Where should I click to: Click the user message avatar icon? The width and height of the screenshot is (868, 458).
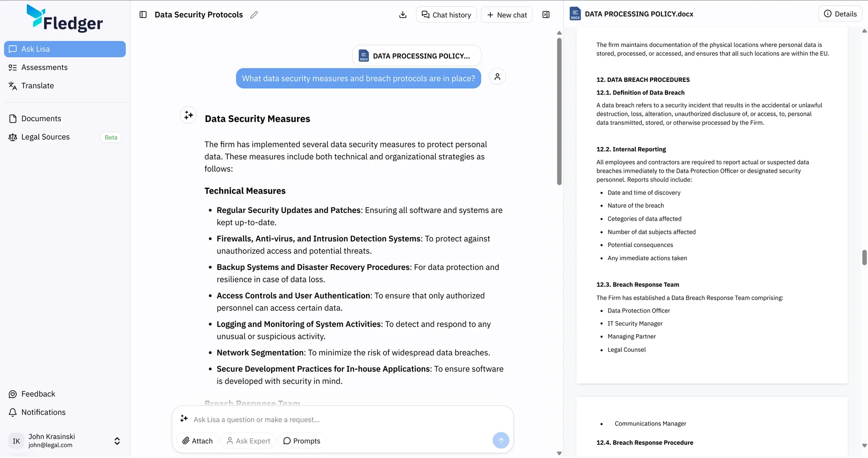tap(497, 76)
